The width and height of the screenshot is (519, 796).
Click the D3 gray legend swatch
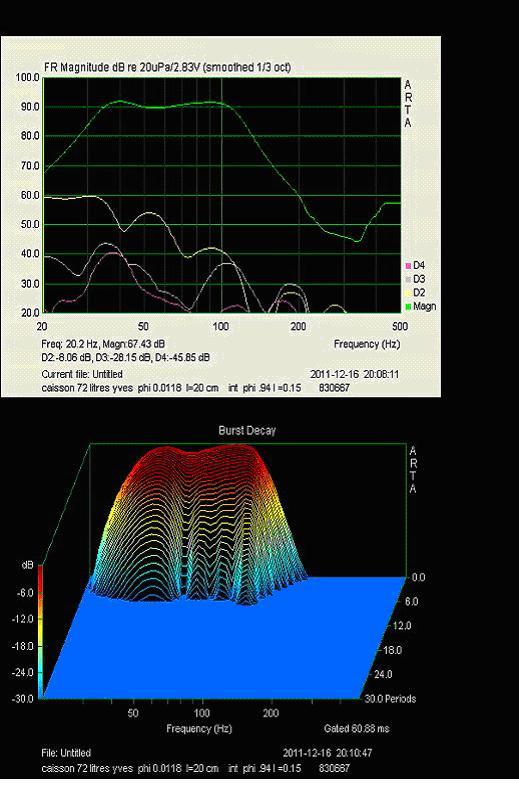point(408,279)
